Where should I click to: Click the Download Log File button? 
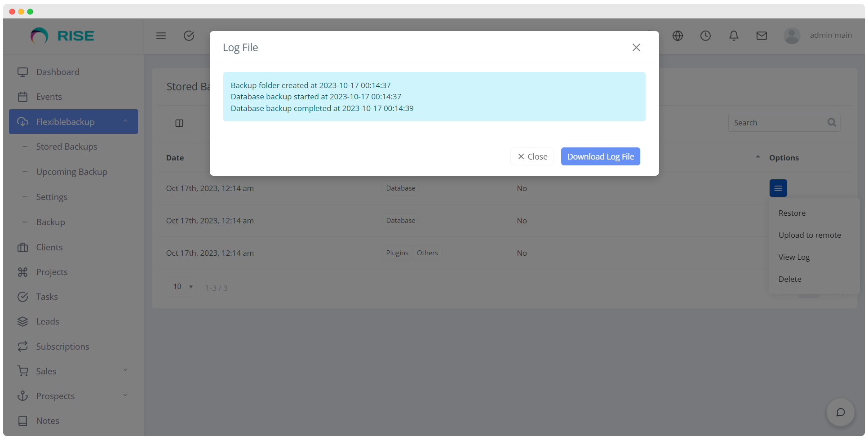click(600, 156)
